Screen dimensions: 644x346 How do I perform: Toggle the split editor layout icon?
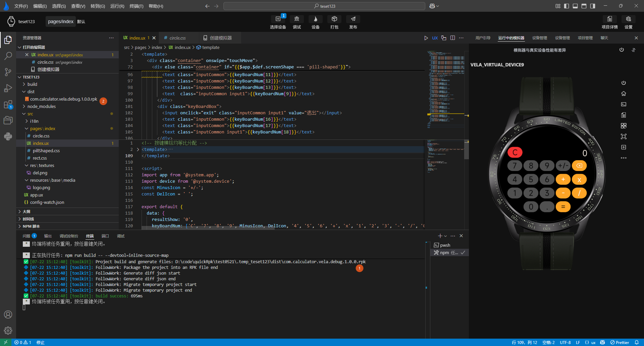(452, 38)
